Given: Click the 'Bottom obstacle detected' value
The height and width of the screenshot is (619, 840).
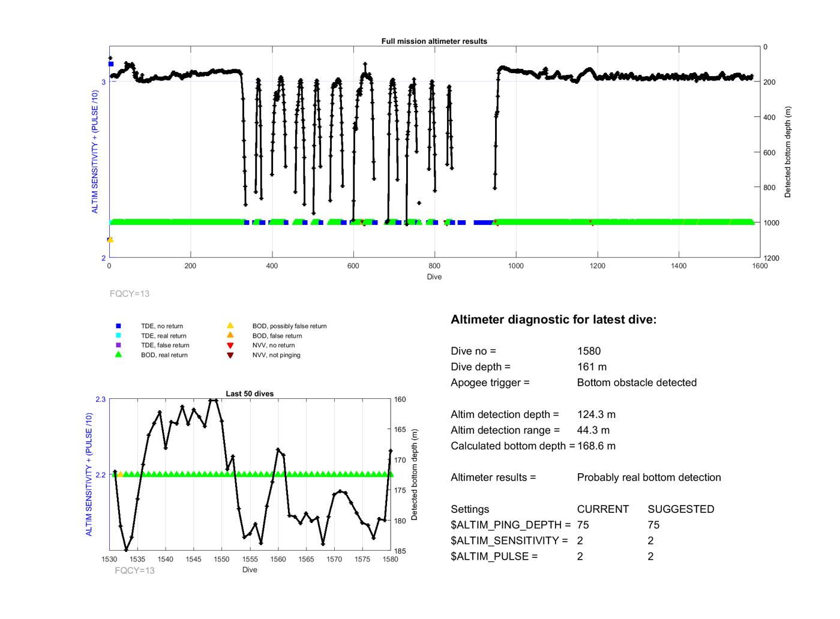Looking at the screenshot, I should [x=637, y=383].
